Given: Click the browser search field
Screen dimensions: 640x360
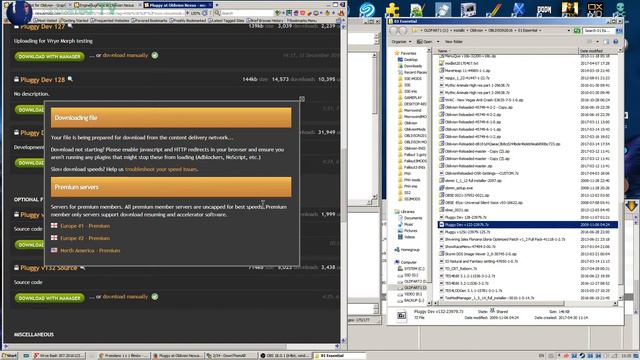Looking at the screenshot, I should tap(247, 13).
